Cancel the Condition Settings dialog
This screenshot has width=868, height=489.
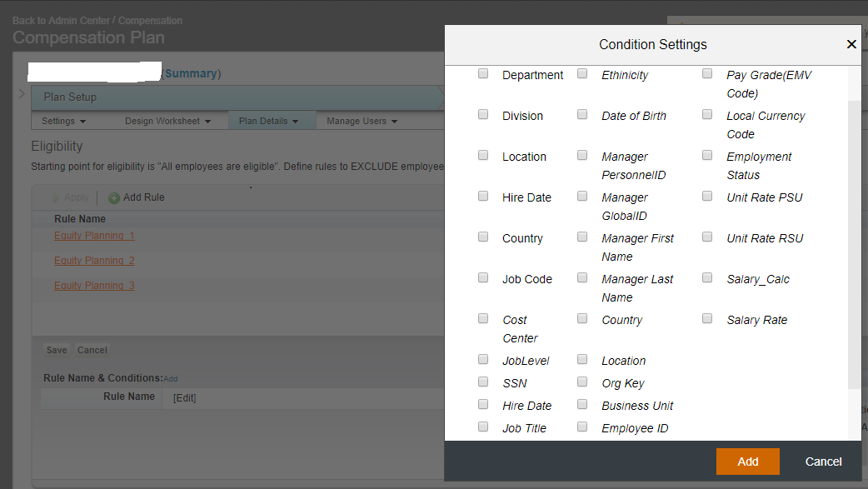(823, 462)
